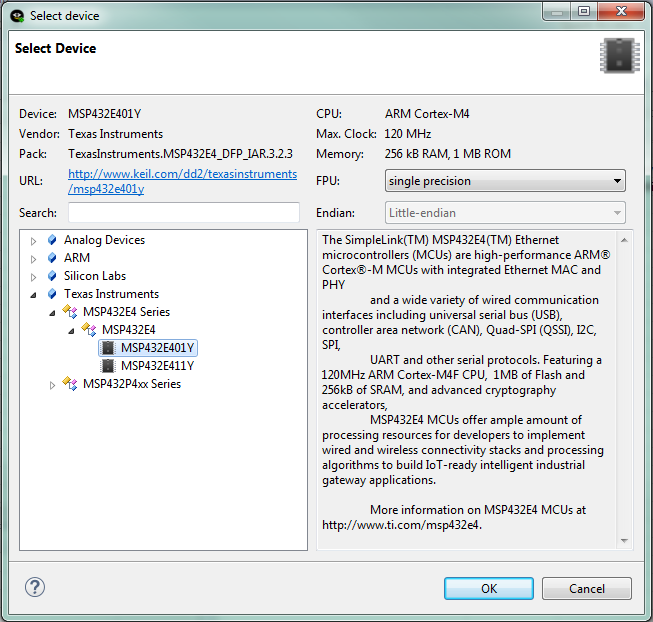653x622 pixels.
Task: Confirm selection with OK button
Action: 489,588
